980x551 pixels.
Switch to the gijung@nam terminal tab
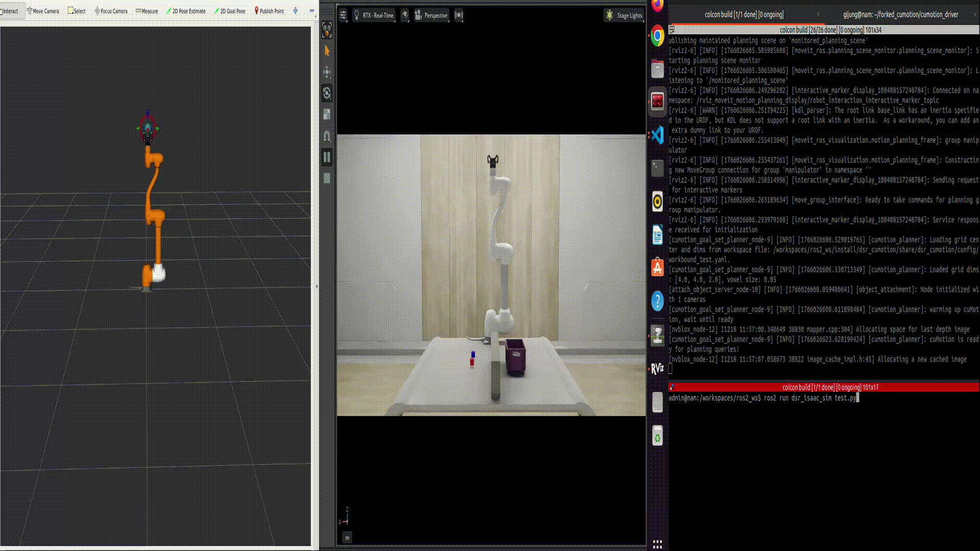pos(900,14)
